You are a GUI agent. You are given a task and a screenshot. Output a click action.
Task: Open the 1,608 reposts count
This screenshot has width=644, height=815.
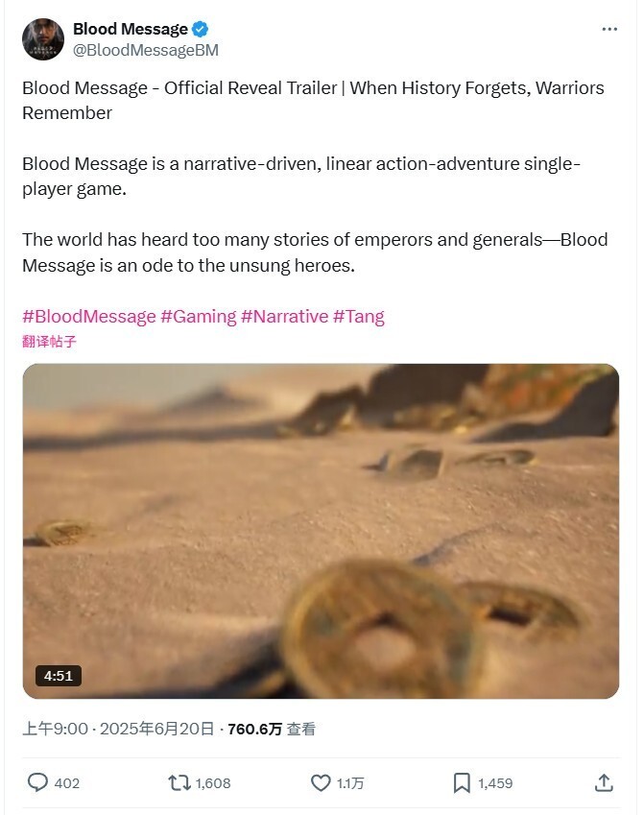pos(213,782)
